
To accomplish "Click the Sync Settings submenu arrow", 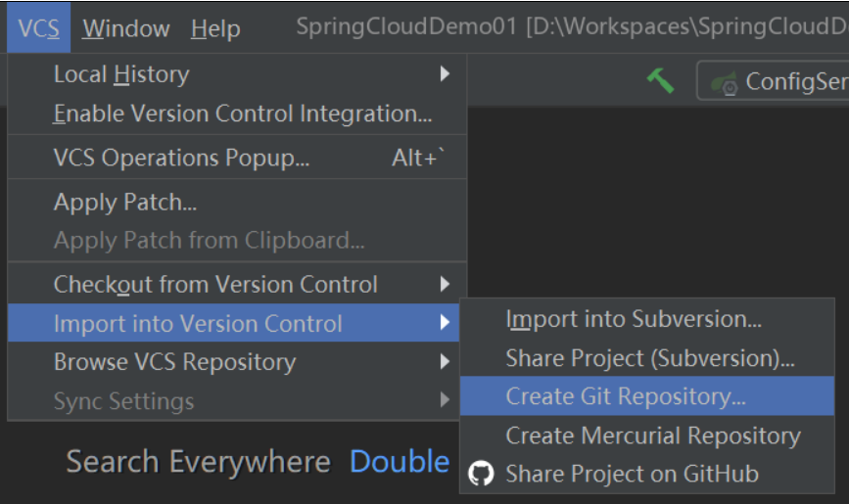I will 445,400.
